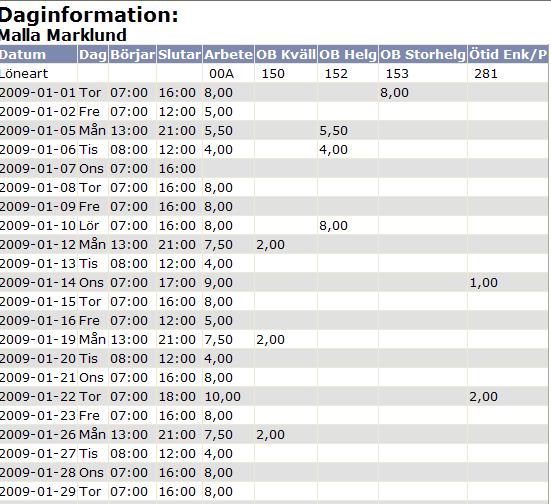Click the OB Helg column header
551x504 pixels.
[x=348, y=55]
